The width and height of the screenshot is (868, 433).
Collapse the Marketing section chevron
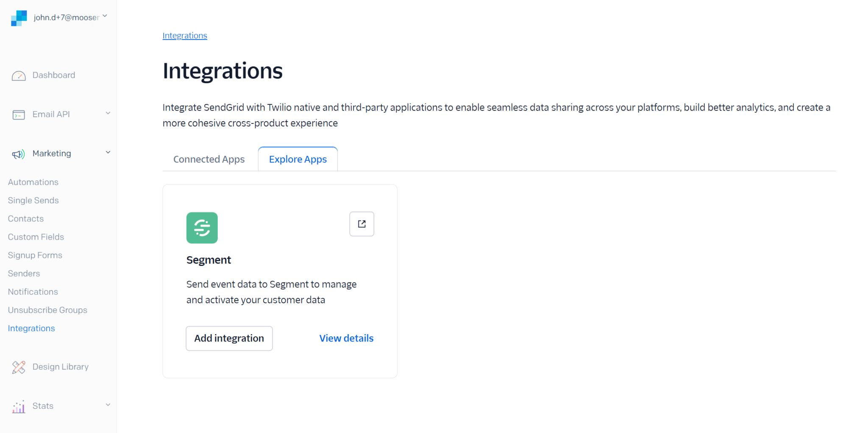[108, 152]
